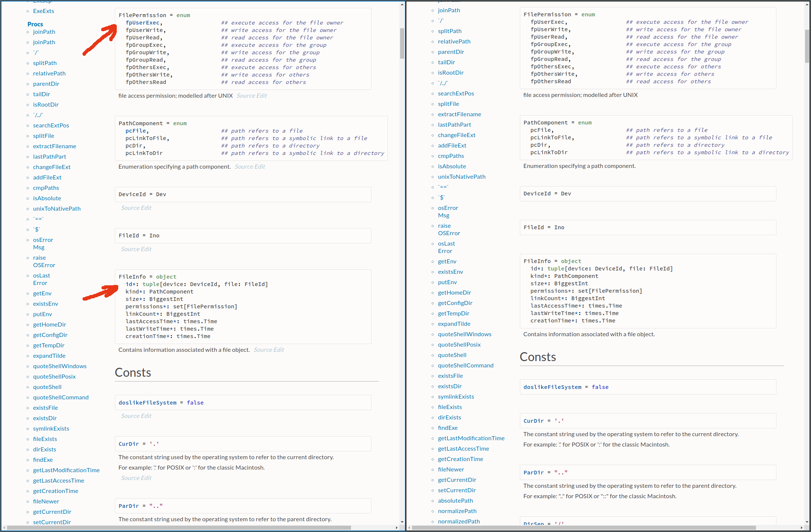This screenshot has height=532, width=811.
Task: Open putEnv in the right pane sidebar
Action: click(x=447, y=282)
